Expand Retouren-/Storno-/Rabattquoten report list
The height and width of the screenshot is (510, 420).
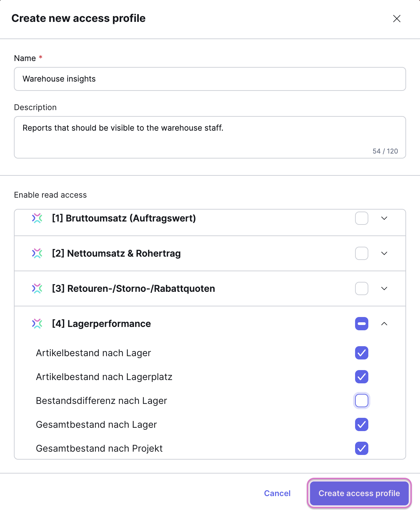click(x=384, y=288)
